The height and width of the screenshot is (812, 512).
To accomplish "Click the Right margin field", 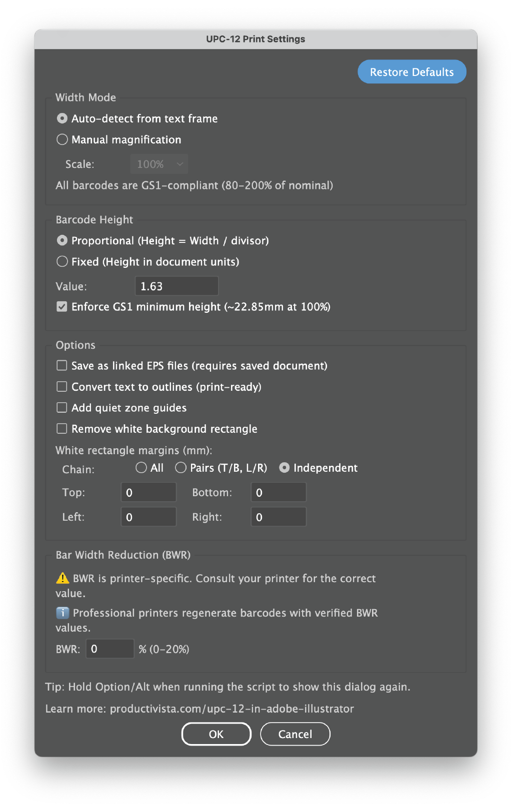I will pyautogui.click(x=278, y=517).
